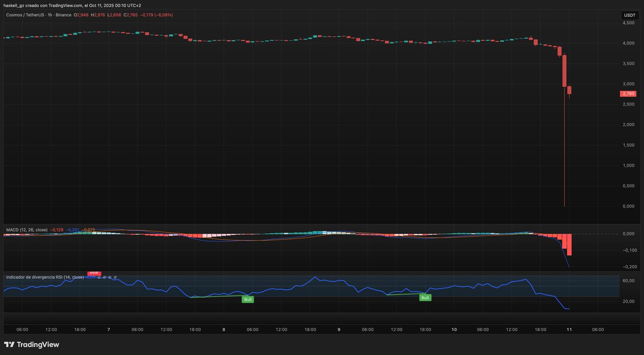
Task: Click the Bull label before October 10
Action: pyautogui.click(x=425, y=298)
